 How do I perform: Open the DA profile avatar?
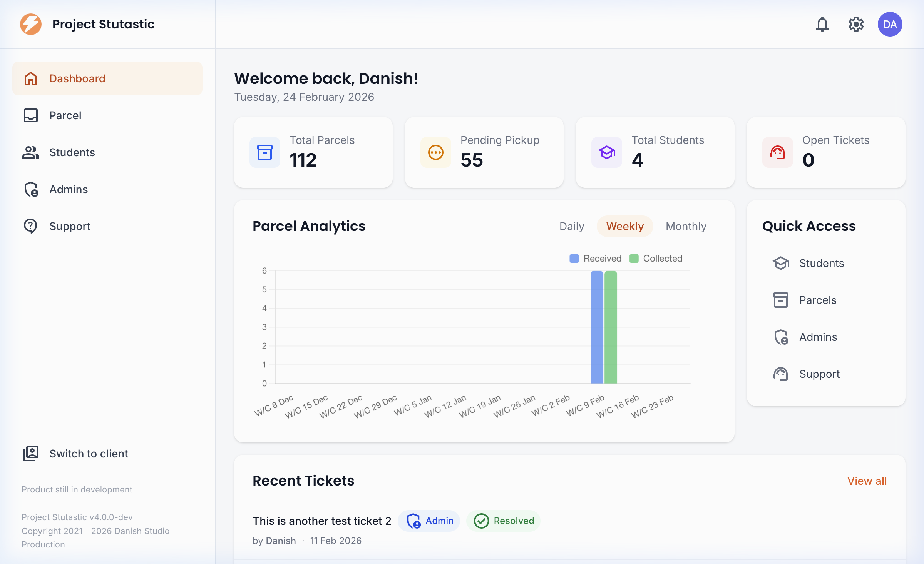890,24
